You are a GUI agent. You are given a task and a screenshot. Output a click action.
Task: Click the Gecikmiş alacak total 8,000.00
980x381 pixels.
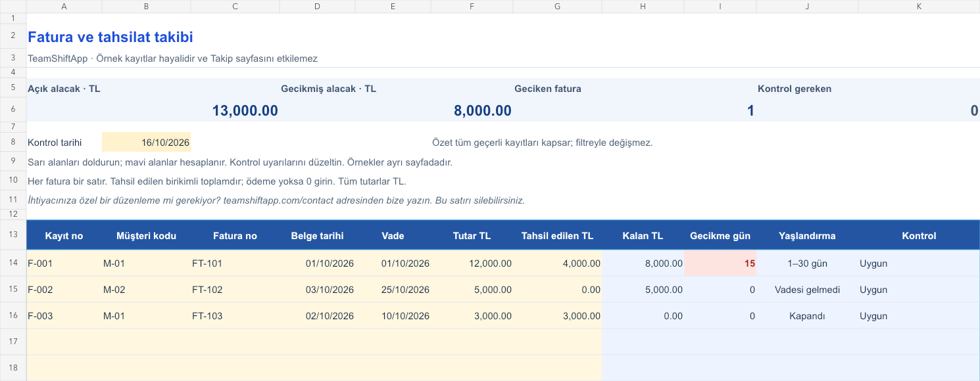[482, 110]
